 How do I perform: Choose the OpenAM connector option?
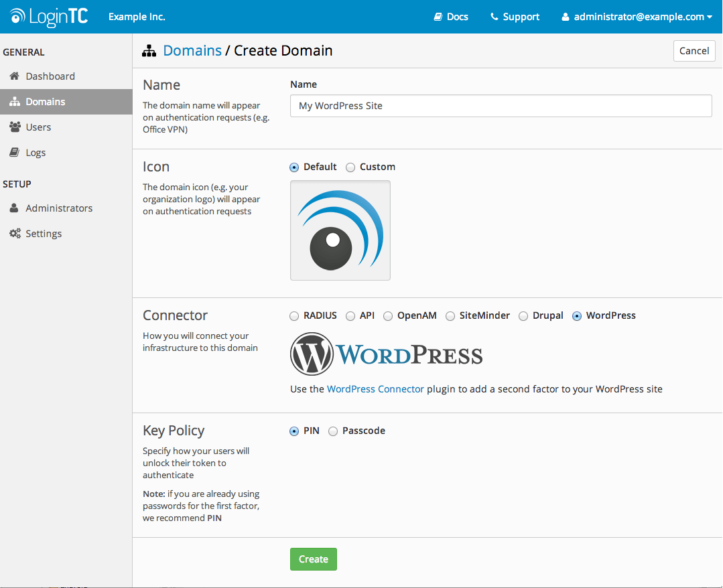click(388, 316)
